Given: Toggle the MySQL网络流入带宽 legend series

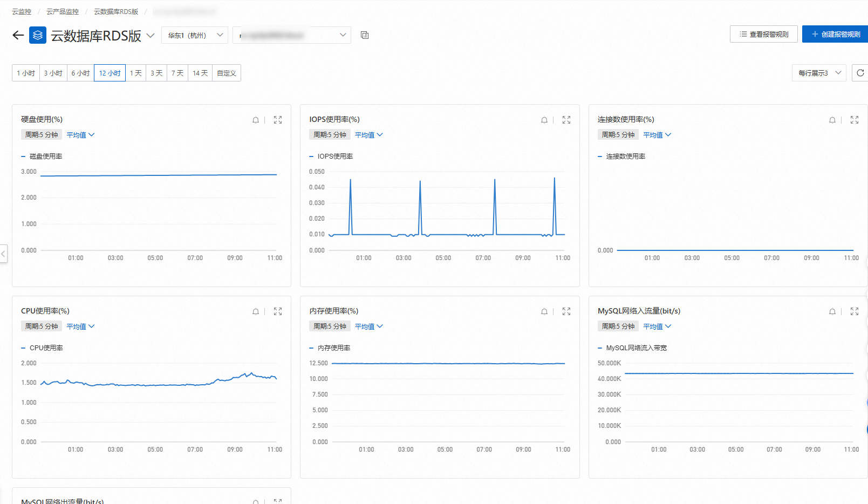Looking at the screenshot, I should pyautogui.click(x=633, y=348).
